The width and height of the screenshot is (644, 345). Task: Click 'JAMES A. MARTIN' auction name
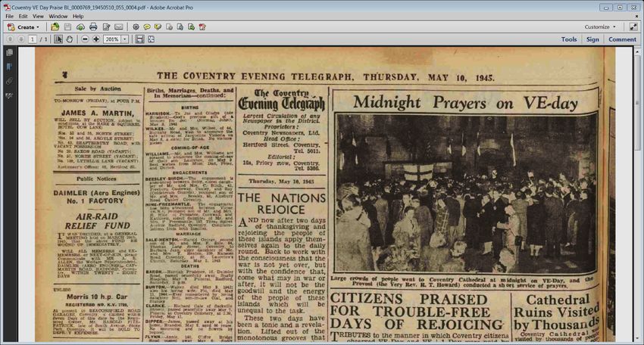point(97,113)
